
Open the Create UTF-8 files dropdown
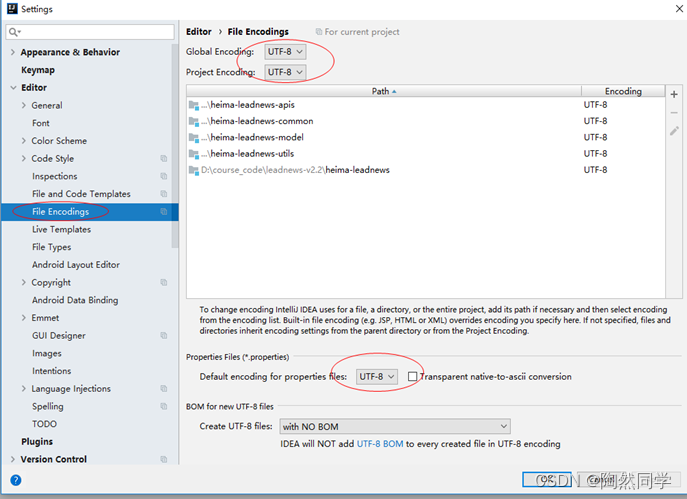(x=395, y=426)
